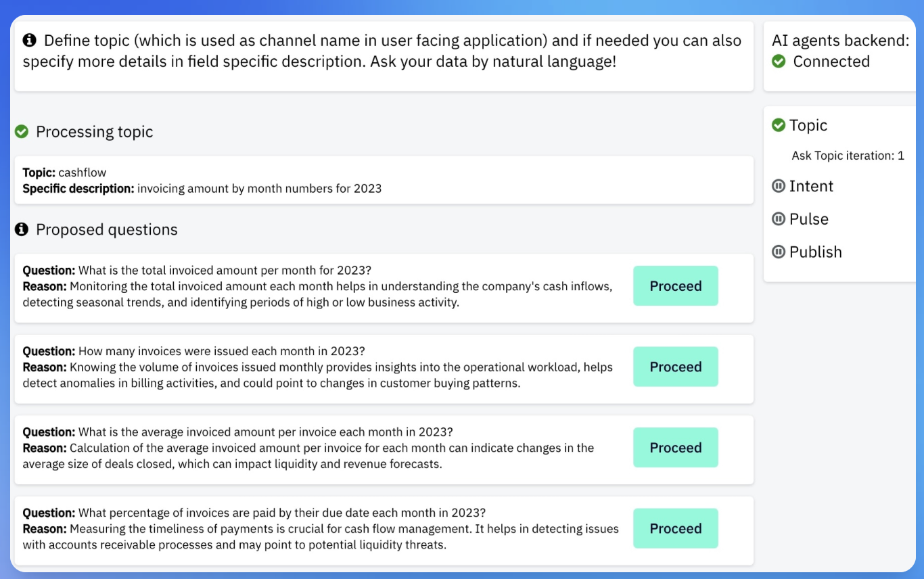Proceed with average invoiced amount per invoice question
The height and width of the screenshot is (579, 924).
(x=675, y=448)
